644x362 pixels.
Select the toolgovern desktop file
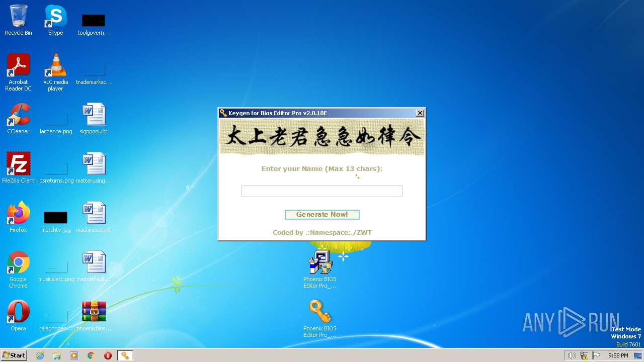[x=94, y=24]
